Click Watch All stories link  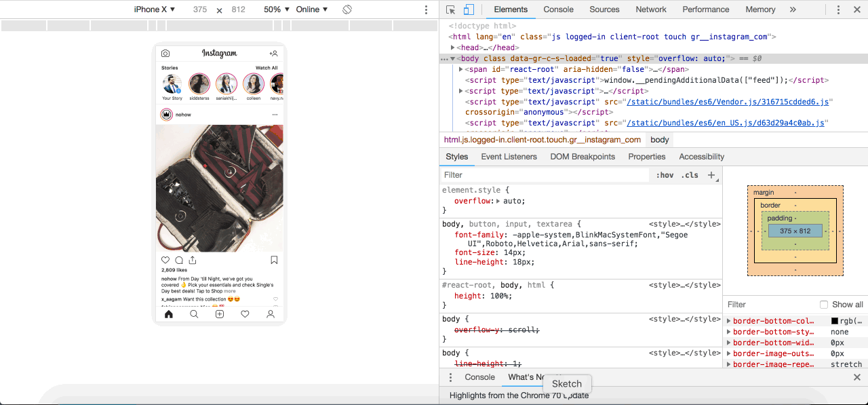[x=267, y=68]
